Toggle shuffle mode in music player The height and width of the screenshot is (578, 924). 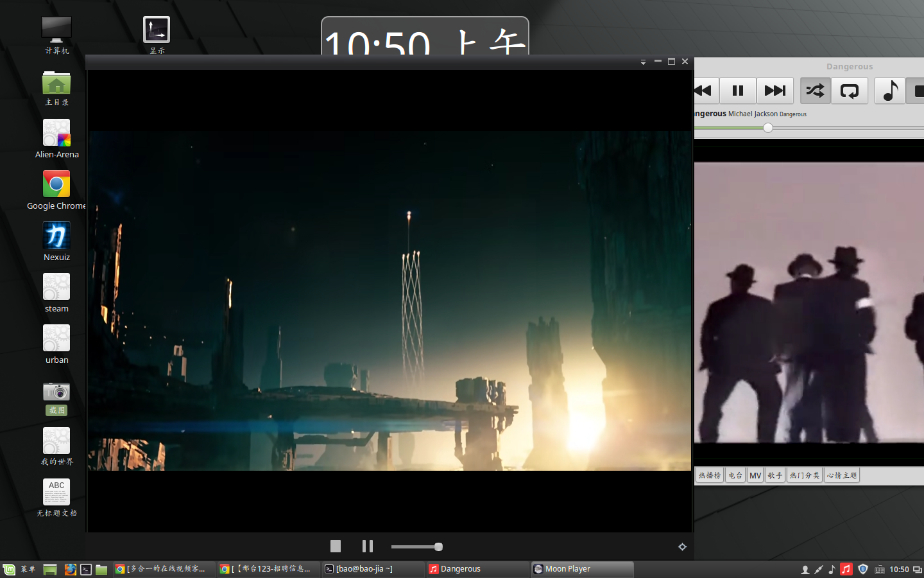(815, 91)
